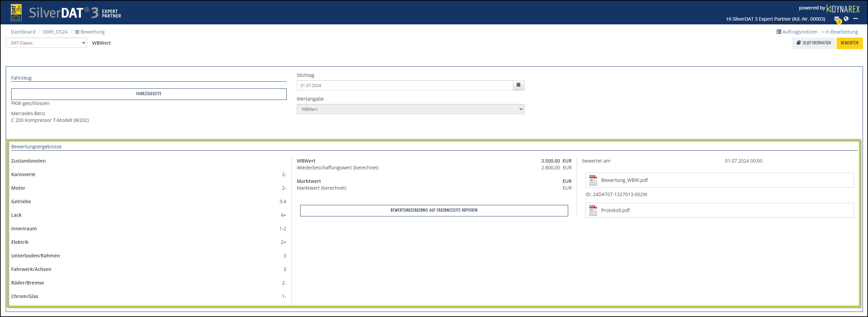Click the globe language icon
Viewport: 868px width, 317px height.
pos(846,19)
